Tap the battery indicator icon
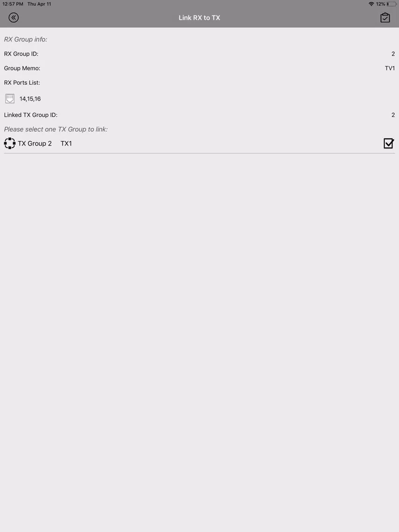Screen dimensions: 399x532 point(391,4)
